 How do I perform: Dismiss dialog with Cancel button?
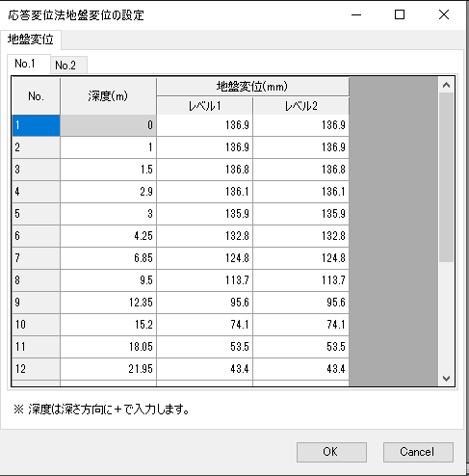[418, 452]
